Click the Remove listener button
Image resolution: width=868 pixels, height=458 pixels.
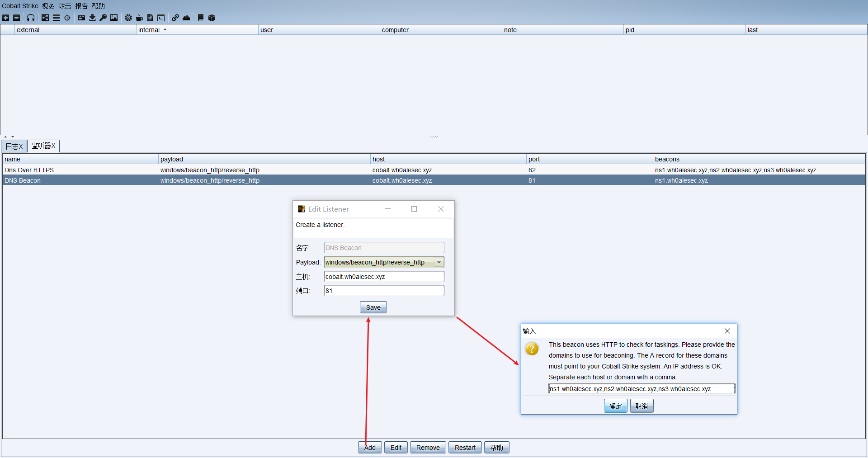tap(428, 448)
